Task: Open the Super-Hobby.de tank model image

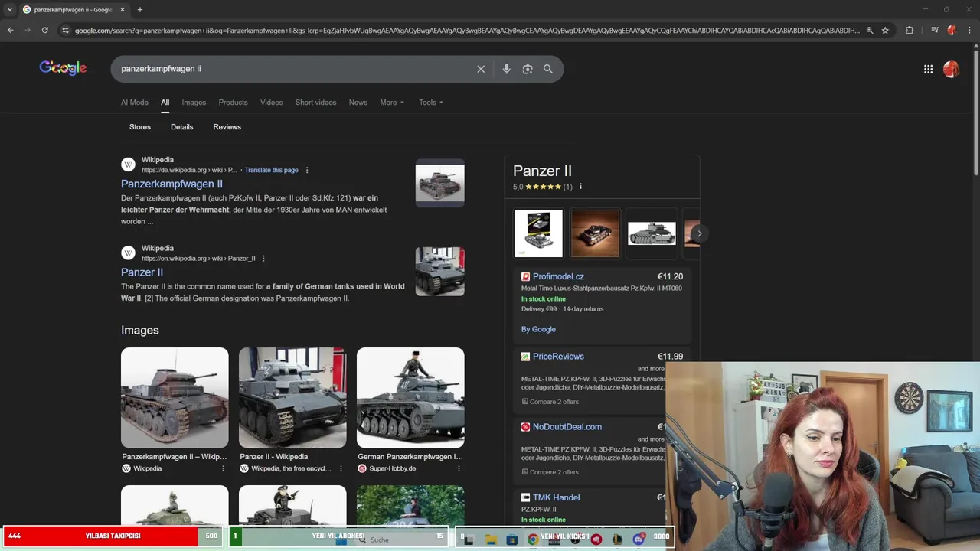Action: tap(410, 398)
